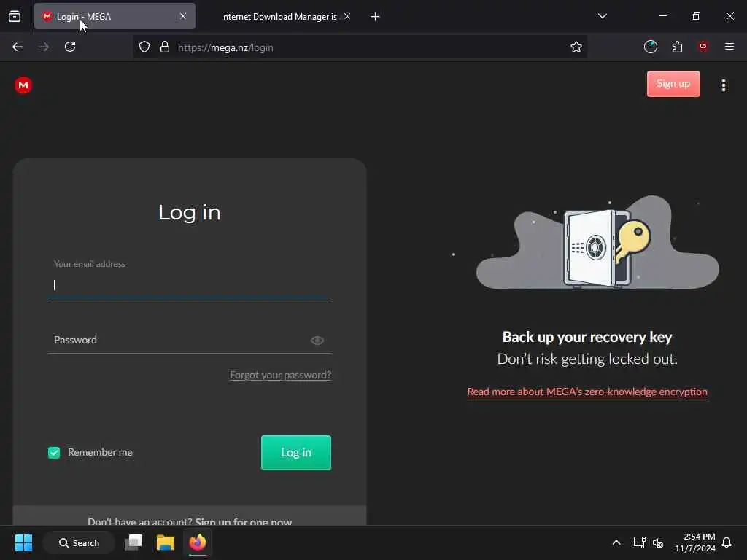
Task: Open the circular loading extension icon
Action: (650, 47)
